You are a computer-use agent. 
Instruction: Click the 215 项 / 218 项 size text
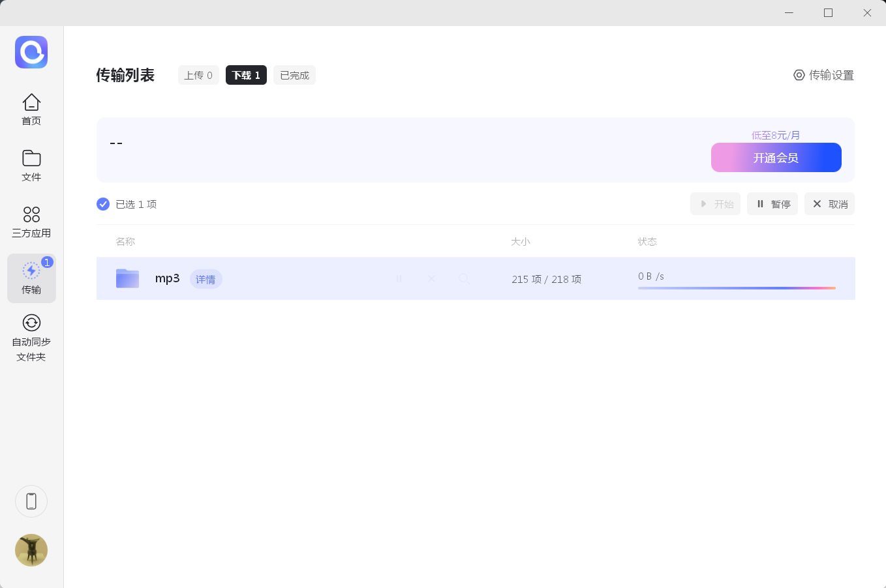[x=547, y=279]
